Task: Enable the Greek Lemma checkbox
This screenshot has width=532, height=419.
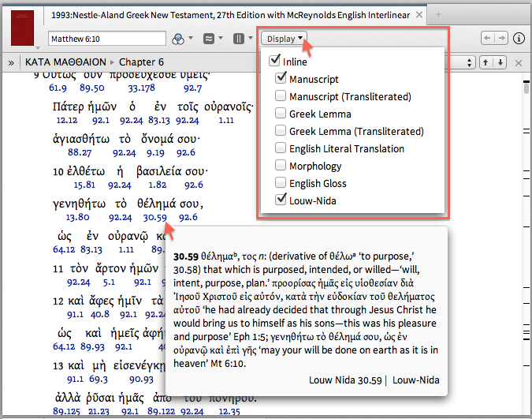Action: tap(281, 113)
